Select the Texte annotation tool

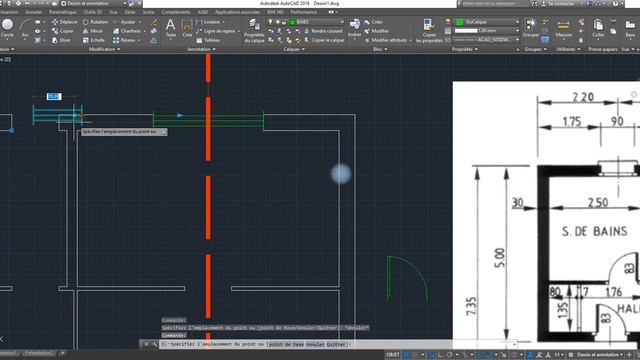[x=171, y=28]
